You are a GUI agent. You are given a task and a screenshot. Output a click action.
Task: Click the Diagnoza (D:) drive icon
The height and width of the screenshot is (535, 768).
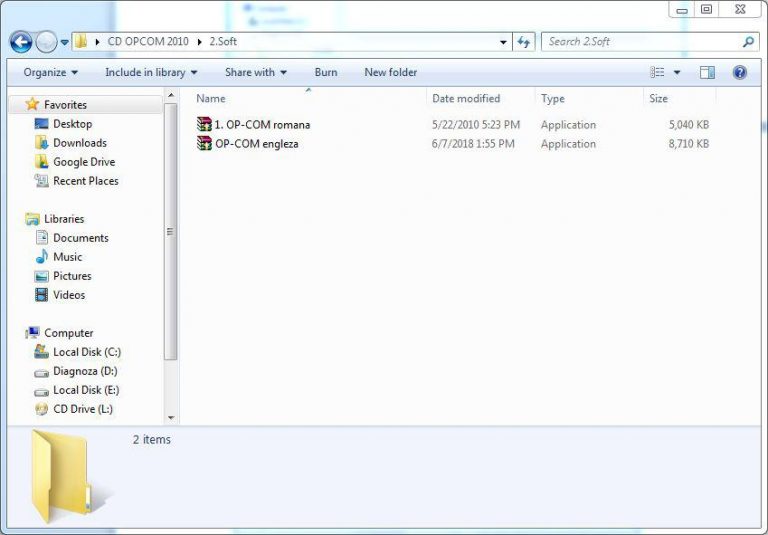(42, 372)
